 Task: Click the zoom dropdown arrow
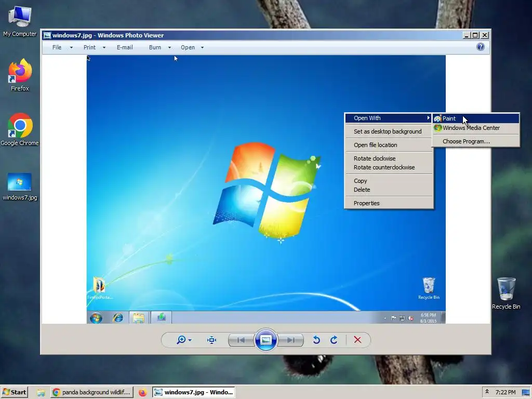click(x=190, y=340)
